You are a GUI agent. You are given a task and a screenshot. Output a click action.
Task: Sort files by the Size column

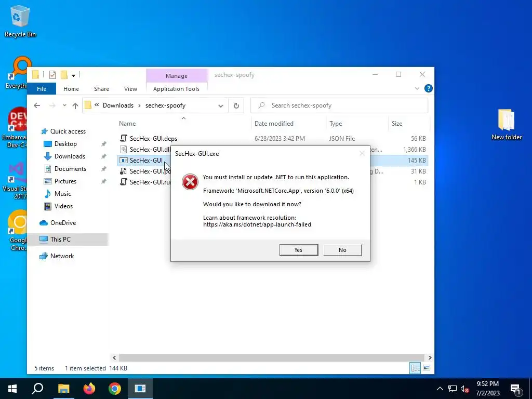[408, 124]
